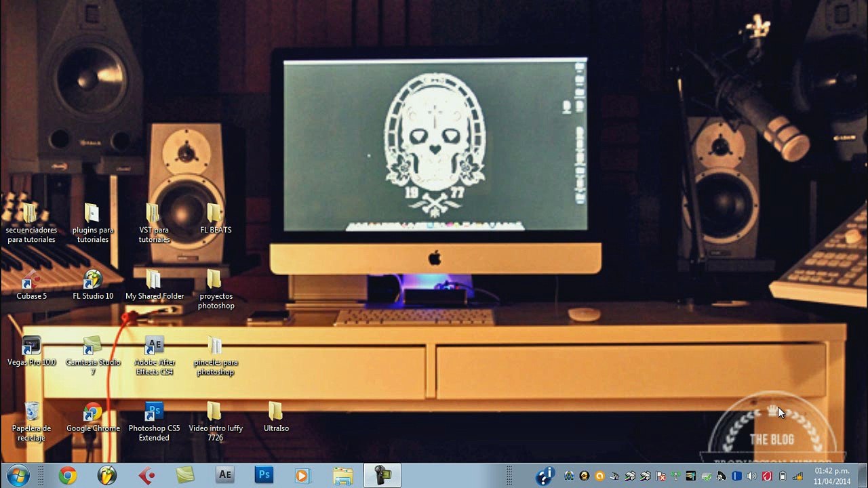The height and width of the screenshot is (488, 868).
Task: Launch FL Studio from the taskbar
Action: (106, 476)
